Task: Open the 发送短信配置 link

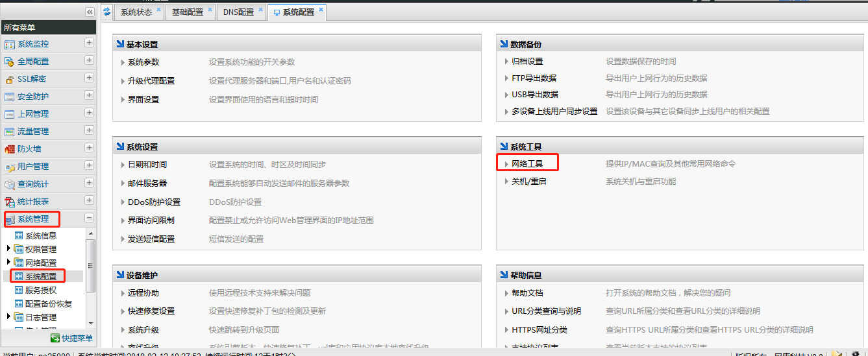Action: click(x=151, y=239)
